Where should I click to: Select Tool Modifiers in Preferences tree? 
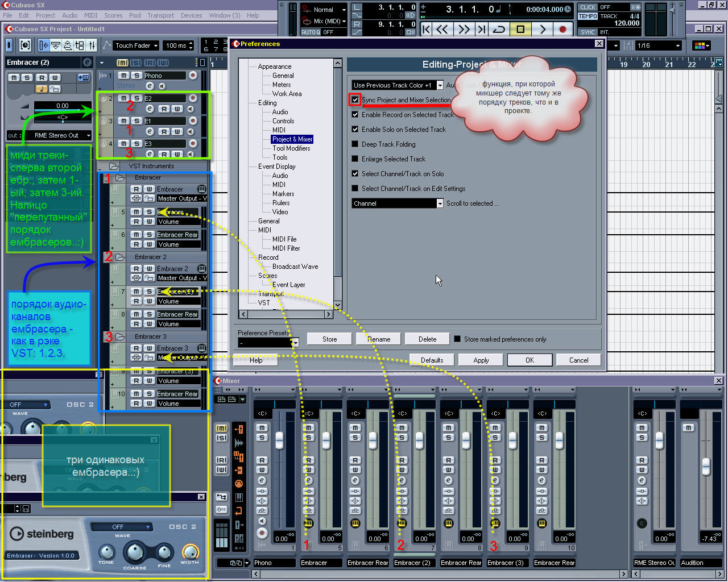[291, 148]
